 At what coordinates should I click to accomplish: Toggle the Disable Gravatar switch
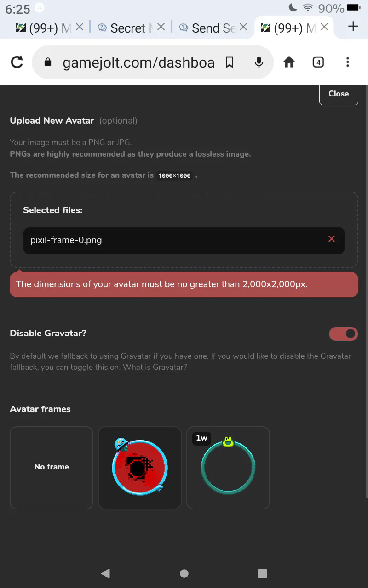point(343,334)
